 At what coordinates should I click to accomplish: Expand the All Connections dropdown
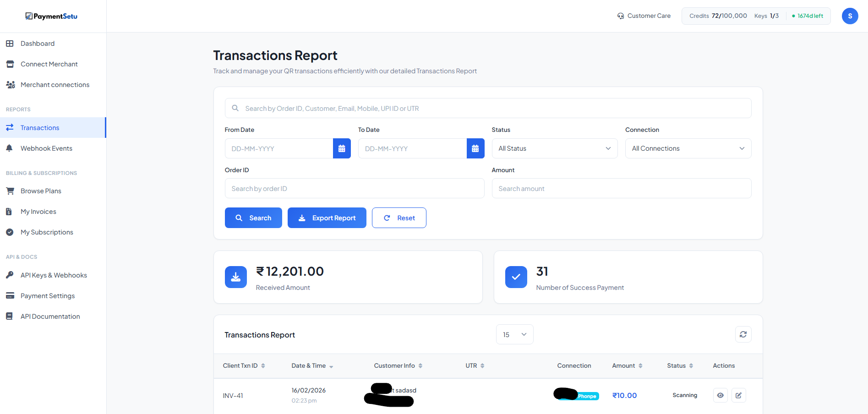(688, 148)
